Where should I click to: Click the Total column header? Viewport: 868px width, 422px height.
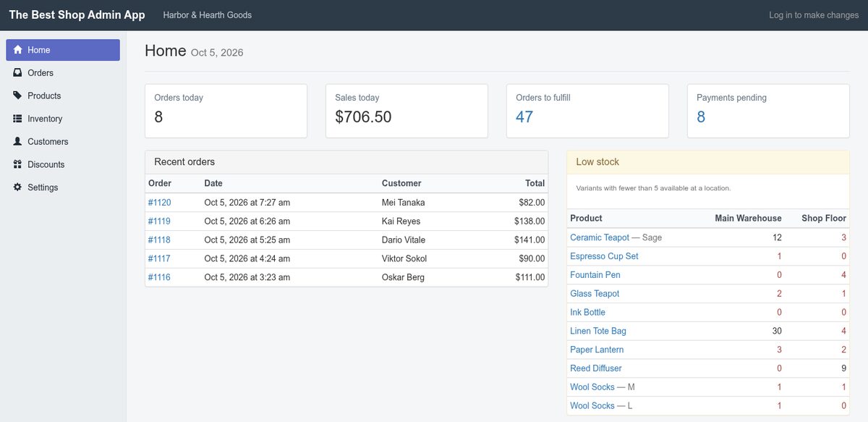pyautogui.click(x=535, y=183)
